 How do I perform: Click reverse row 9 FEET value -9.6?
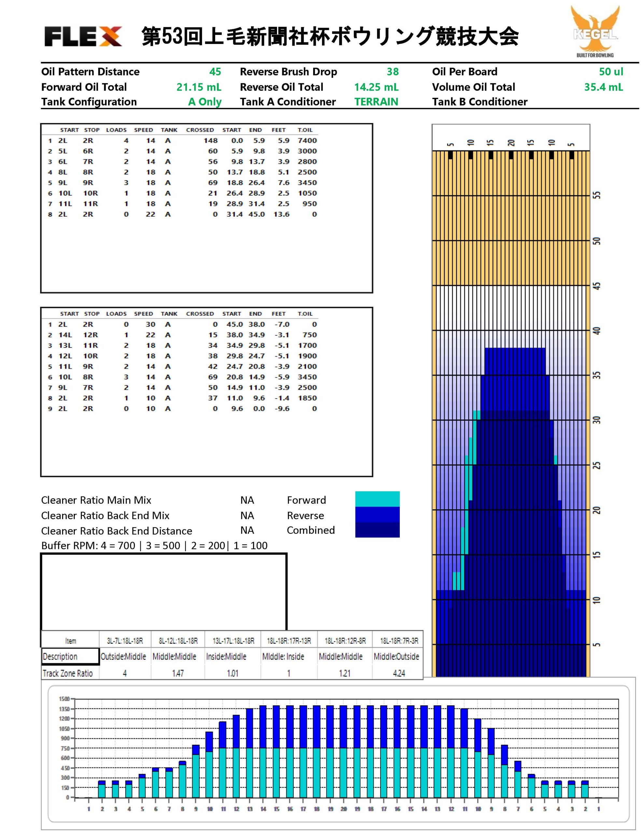(x=282, y=409)
